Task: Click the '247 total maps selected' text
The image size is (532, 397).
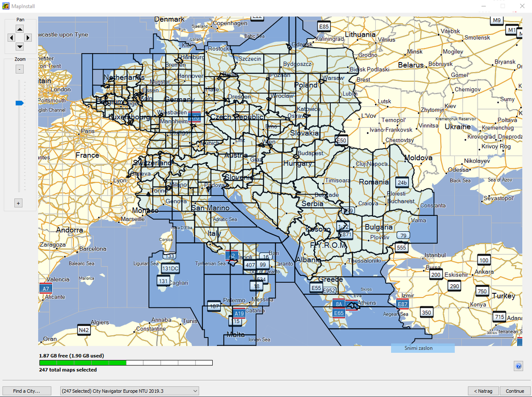Action: [68, 370]
